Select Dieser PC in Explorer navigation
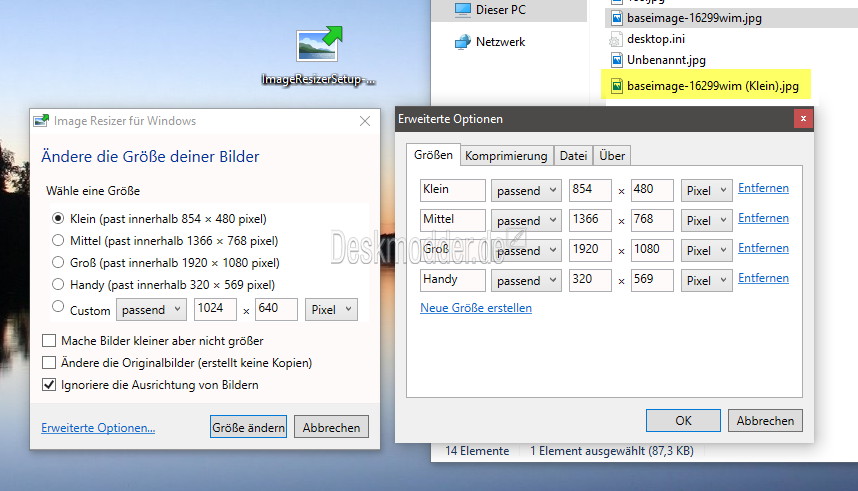This screenshot has height=491, width=858. click(501, 10)
